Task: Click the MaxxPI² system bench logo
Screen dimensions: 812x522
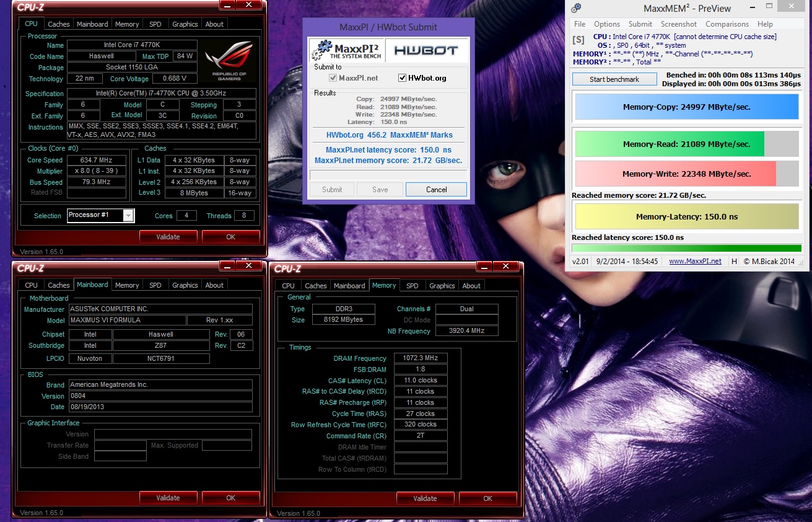Action: point(346,50)
